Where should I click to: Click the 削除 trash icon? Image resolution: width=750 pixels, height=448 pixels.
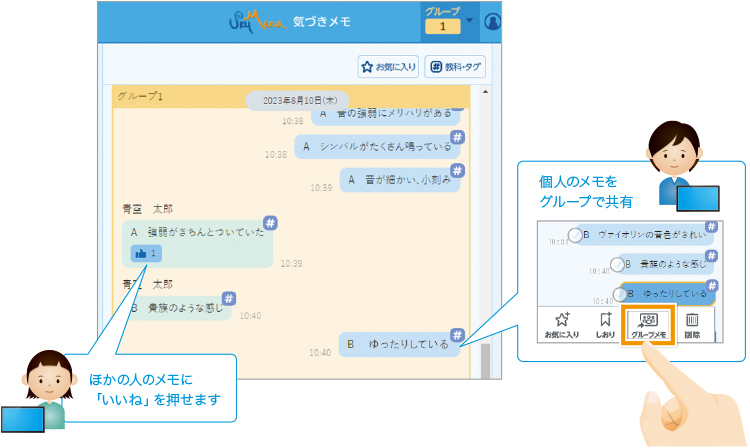click(692, 325)
